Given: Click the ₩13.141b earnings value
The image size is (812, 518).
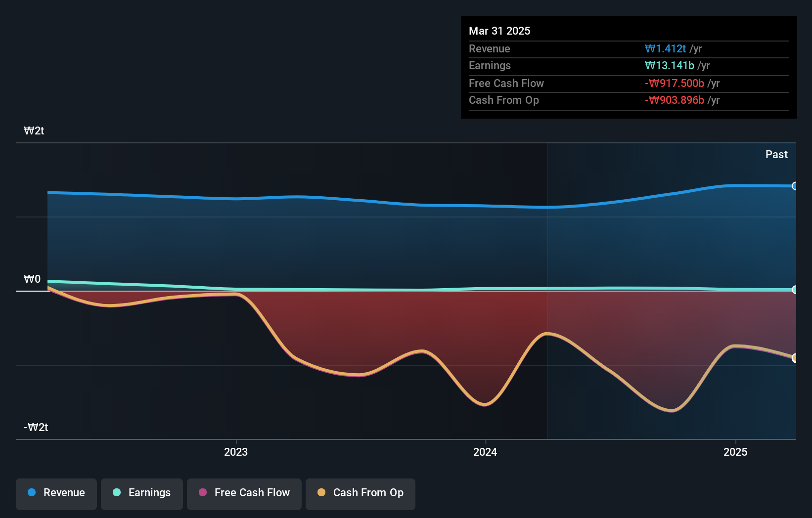Looking at the screenshot, I should [x=670, y=65].
